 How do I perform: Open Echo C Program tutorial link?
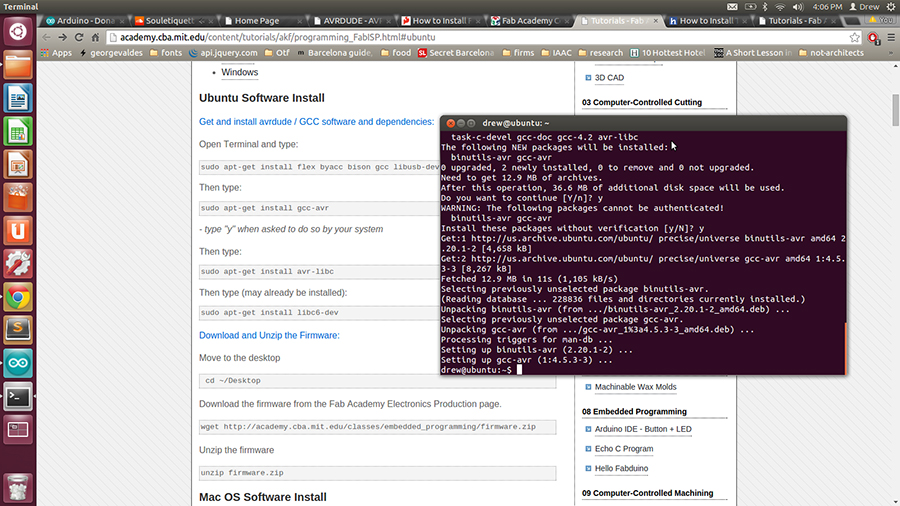pos(624,449)
